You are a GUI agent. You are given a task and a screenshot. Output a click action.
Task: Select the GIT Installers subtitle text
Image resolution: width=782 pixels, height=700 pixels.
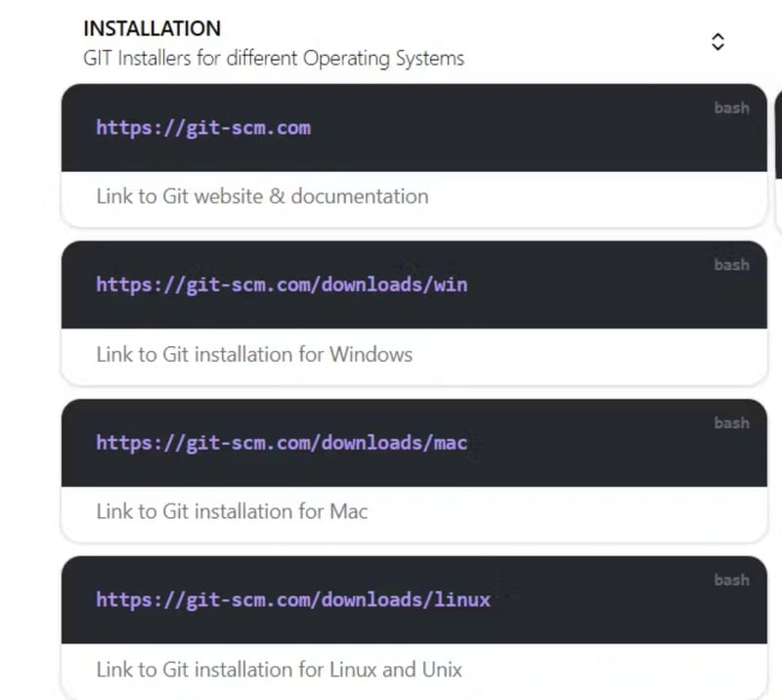274,59
